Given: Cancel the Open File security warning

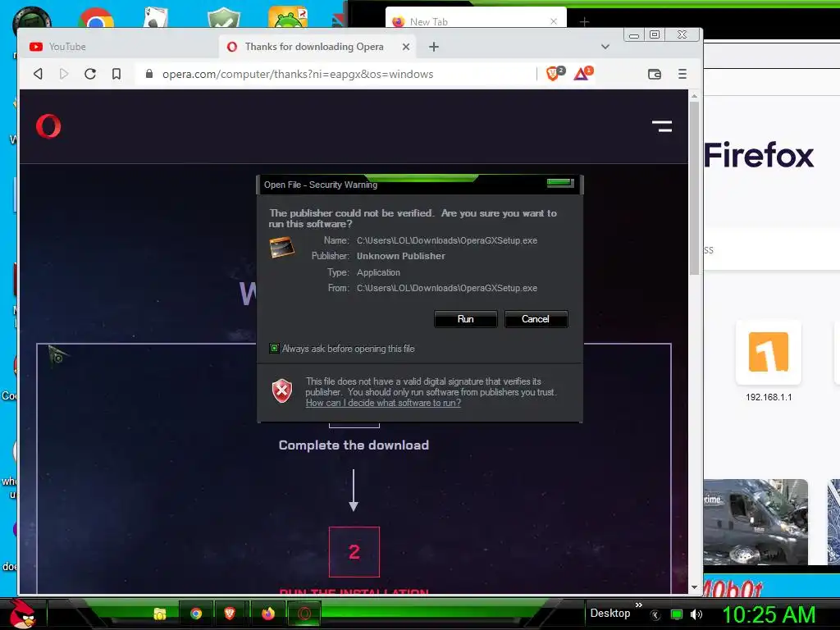Looking at the screenshot, I should click(536, 319).
